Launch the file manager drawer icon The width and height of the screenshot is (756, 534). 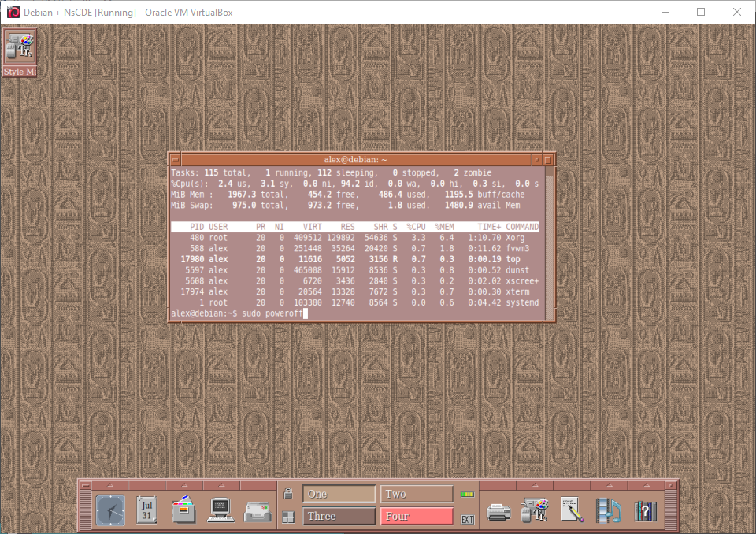coord(184,510)
